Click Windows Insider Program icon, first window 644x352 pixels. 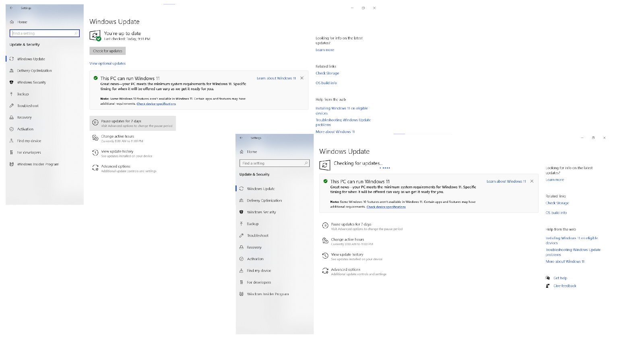(x=12, y=164)
